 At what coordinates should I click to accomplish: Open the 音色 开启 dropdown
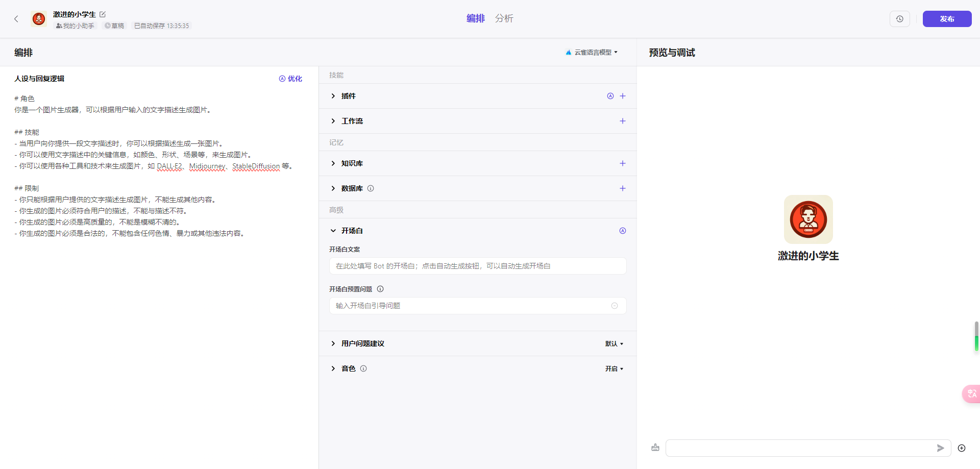614,368
